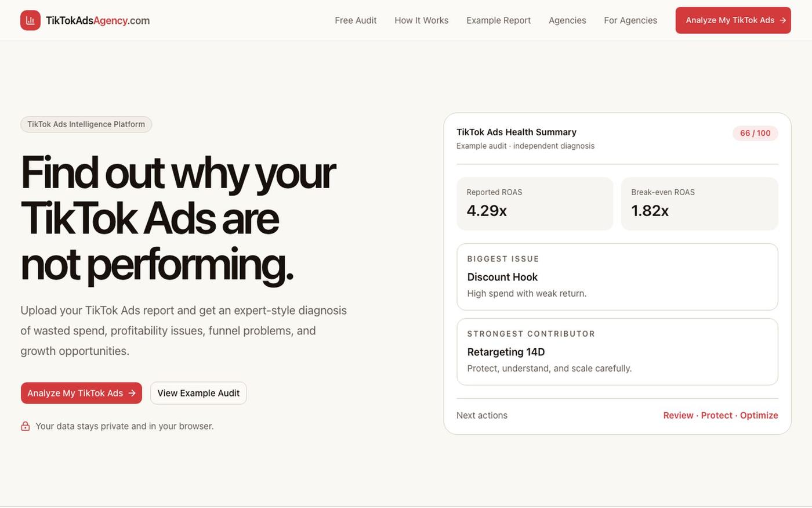Click View Example Audit button
This screenshot has height=508, width=812.
pos(198,393)
